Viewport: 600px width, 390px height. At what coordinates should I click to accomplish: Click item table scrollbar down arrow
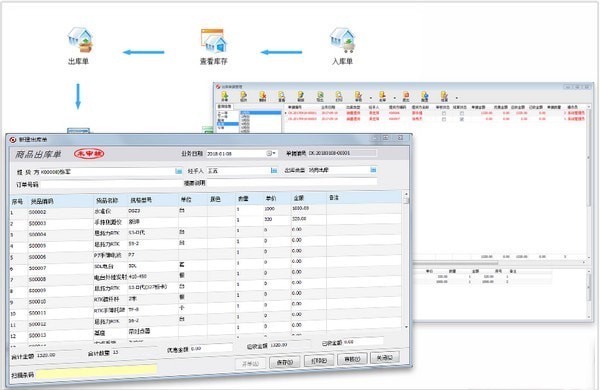click(x=406, y=327)
